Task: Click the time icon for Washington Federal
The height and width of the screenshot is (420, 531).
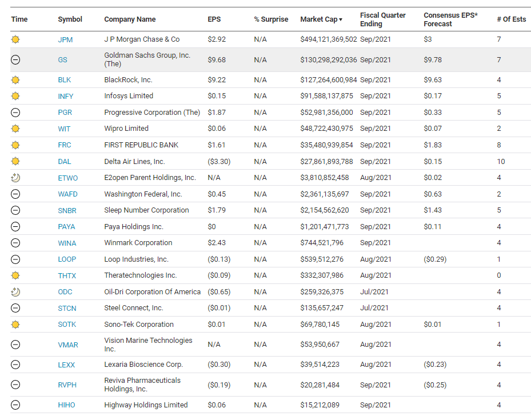Action: coord(15,194)
